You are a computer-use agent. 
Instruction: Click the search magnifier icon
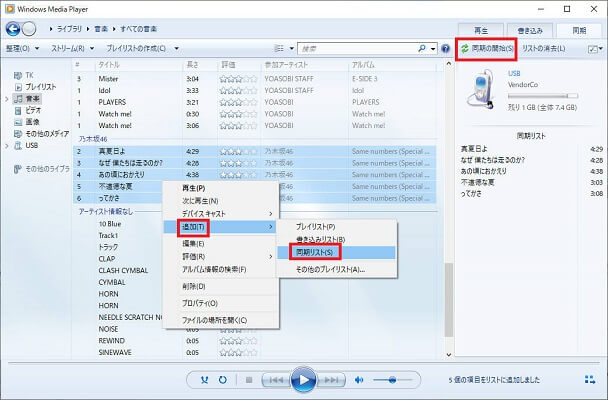coord(421,48)
